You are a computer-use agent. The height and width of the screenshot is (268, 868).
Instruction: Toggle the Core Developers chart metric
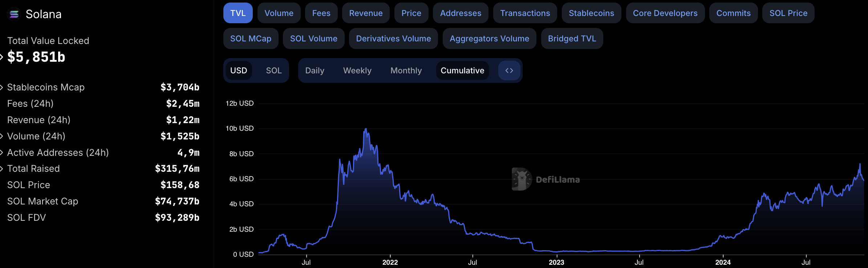[x=665, y=13]
